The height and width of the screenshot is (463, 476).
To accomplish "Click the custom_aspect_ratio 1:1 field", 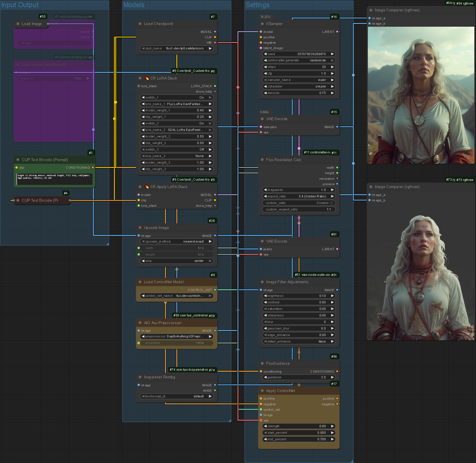I will click(299, 210).
